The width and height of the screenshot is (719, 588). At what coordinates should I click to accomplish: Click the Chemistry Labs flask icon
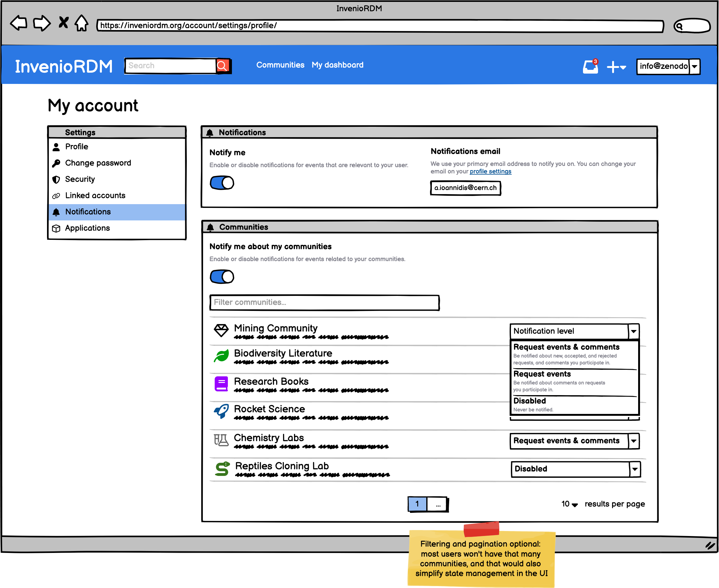point(221,440)
